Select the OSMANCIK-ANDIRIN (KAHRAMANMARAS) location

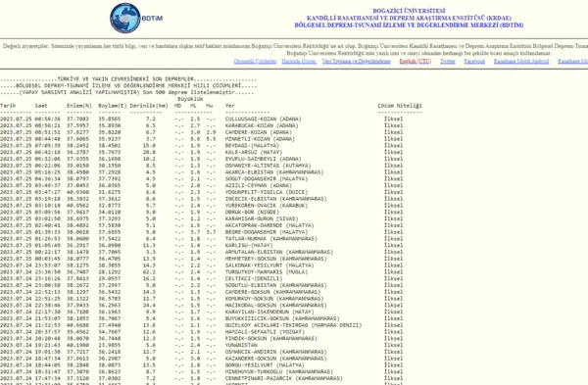click(276, 352)
